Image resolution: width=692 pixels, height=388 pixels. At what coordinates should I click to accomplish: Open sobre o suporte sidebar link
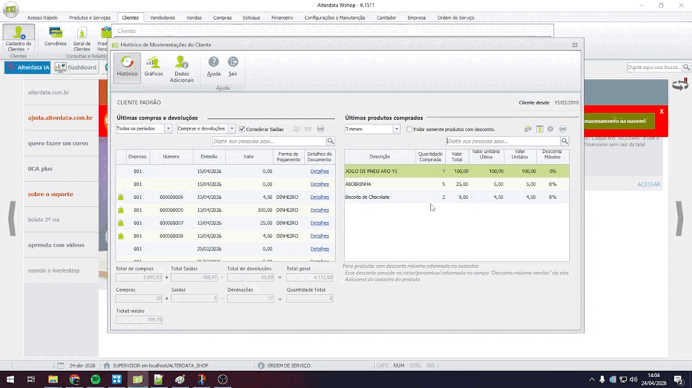click(x=50, y=194)
